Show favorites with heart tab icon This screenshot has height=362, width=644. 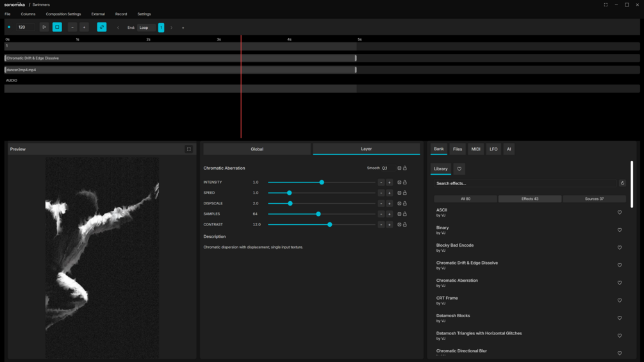click(459, 169)
